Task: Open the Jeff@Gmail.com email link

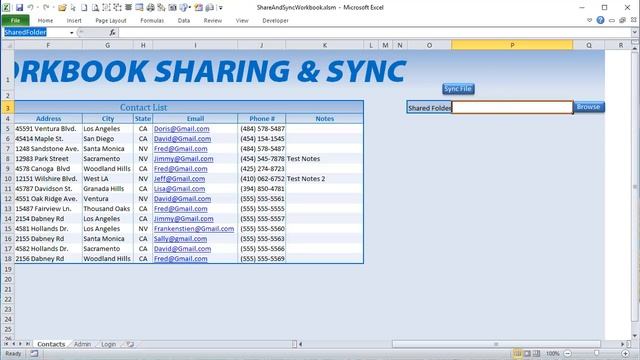Action: pyautogui.click(x=179, y=179)
